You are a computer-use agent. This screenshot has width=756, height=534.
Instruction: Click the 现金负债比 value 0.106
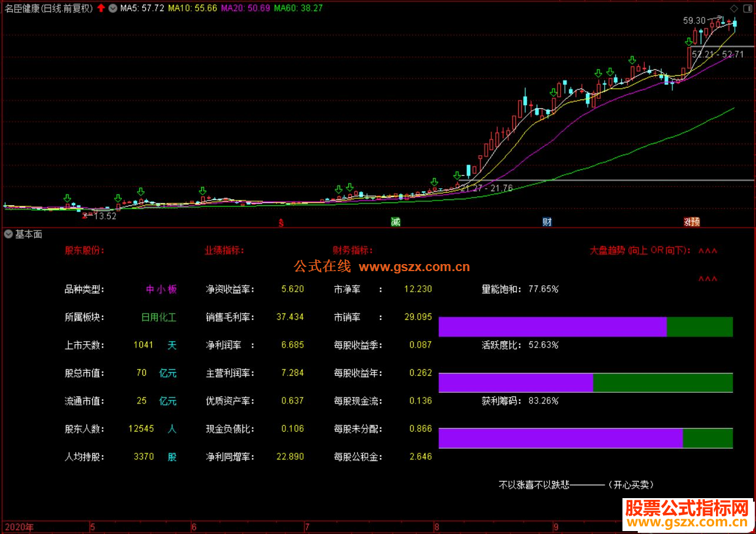(292, 428)
